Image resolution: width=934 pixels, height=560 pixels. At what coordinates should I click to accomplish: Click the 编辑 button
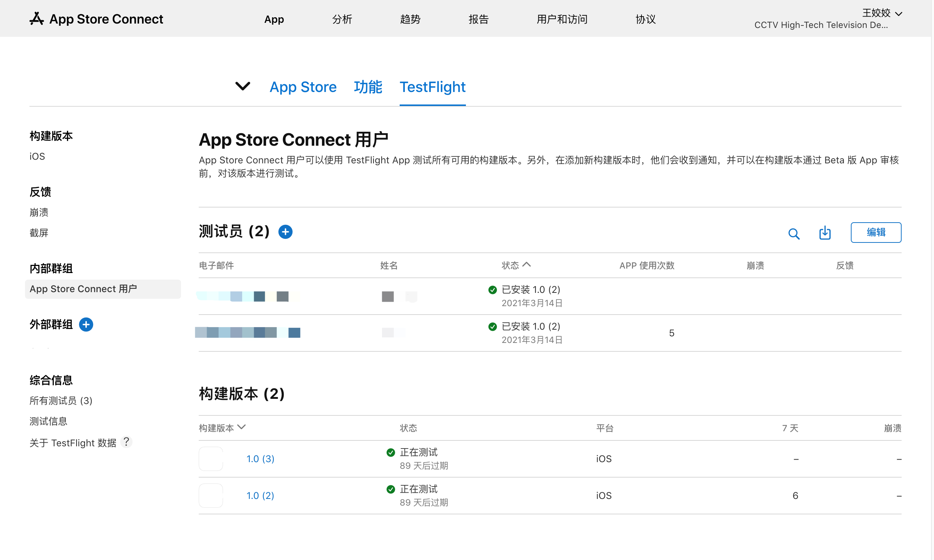(x=875, y=233)
